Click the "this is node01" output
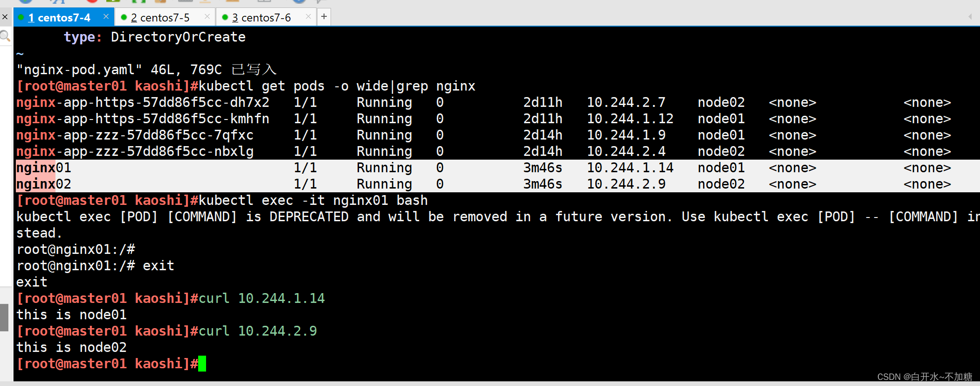This screenshot has height=386, width=980. pos(71,315)
